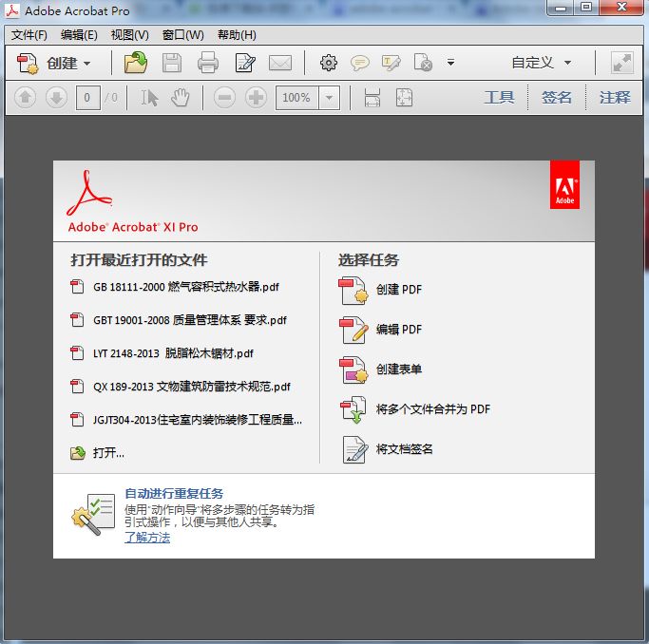Open recent file GB 18111-2000 燃气容积式热水器.pdf
Screen dimensions: 649x644
[x=175, y=287]
